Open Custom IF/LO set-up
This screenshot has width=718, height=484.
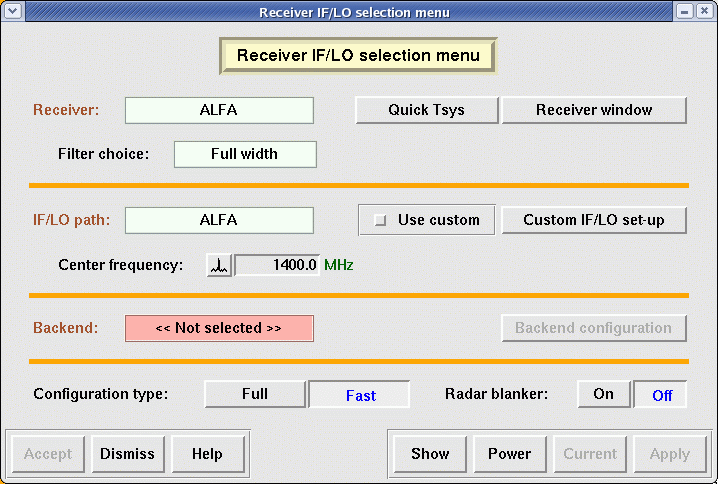tap(594, 220)
